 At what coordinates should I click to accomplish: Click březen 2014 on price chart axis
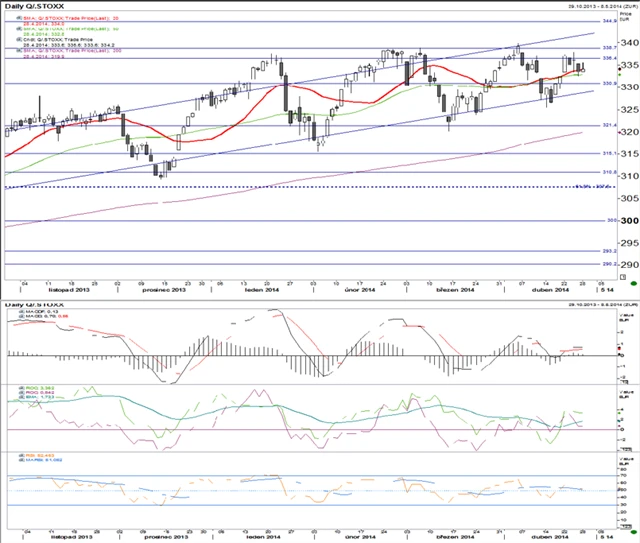455,290
